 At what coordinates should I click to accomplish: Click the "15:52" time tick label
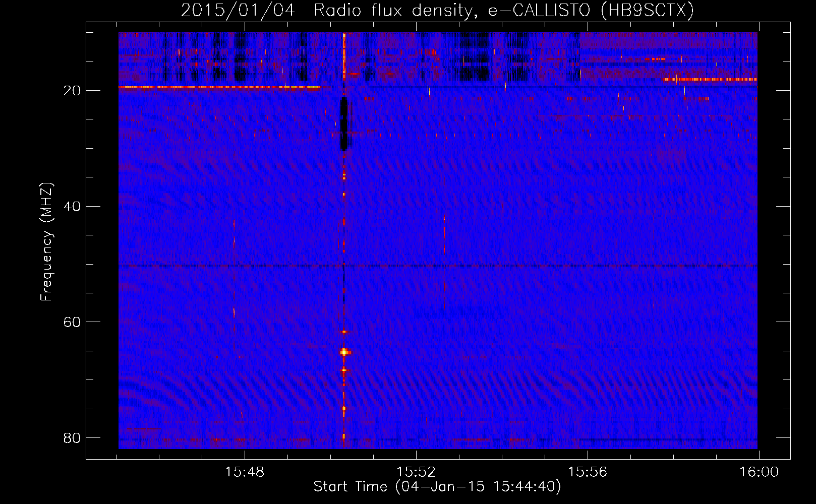pyautogui.click(x=416, y=472)
